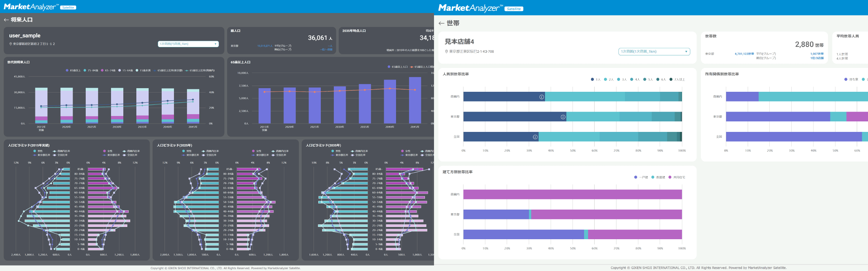This screenshot has width=868, height=271.
Task: Click Satellite badge in right panel header
Action: (x=514, y=9)
